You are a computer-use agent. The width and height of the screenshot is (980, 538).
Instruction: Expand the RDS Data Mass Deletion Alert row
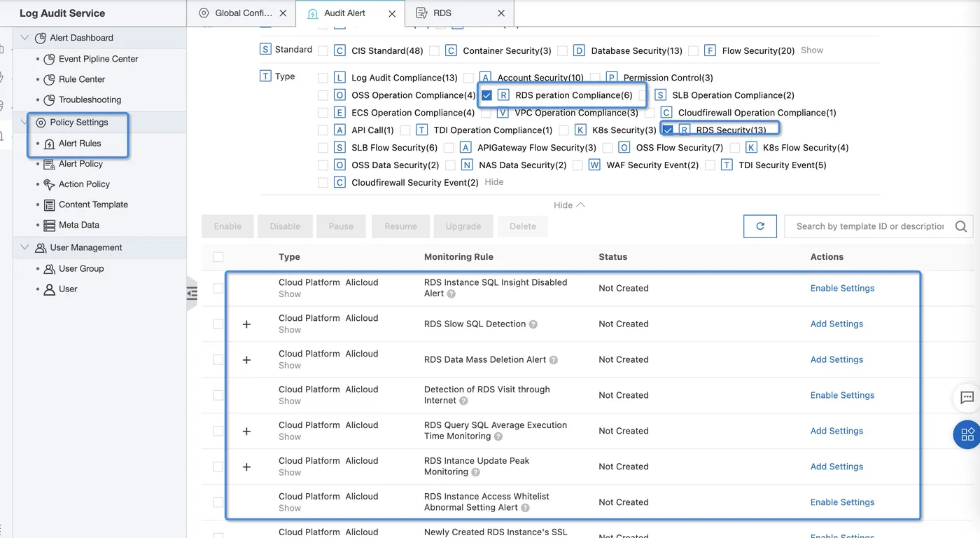pos(246,360)
